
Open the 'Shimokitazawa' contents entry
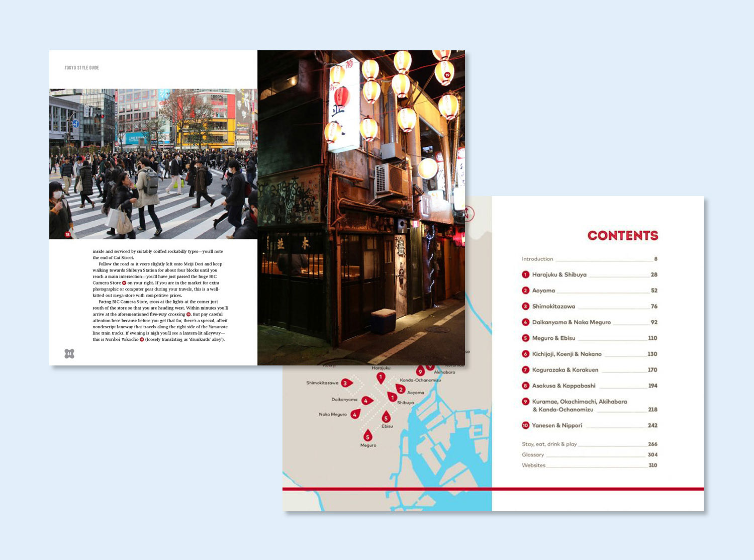[590, 306]
